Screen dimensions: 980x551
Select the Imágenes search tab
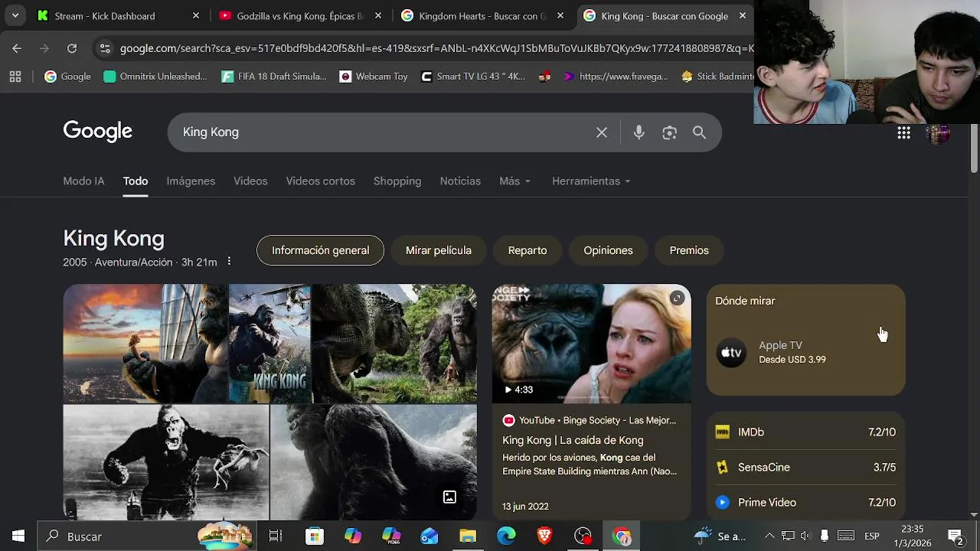[191, 181]
